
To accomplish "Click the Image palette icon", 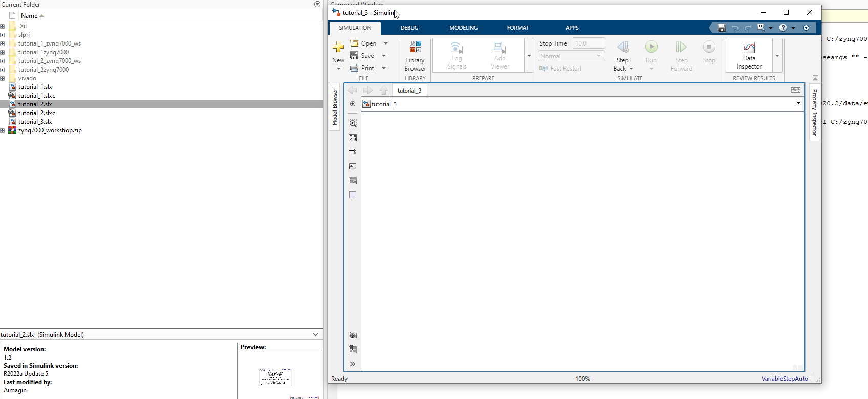I will pos(353,181).
